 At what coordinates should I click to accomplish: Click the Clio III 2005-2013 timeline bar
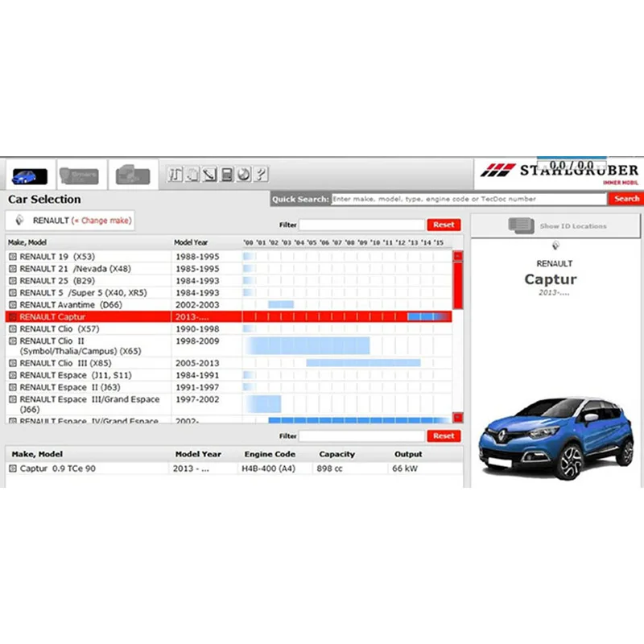[364, 363]
